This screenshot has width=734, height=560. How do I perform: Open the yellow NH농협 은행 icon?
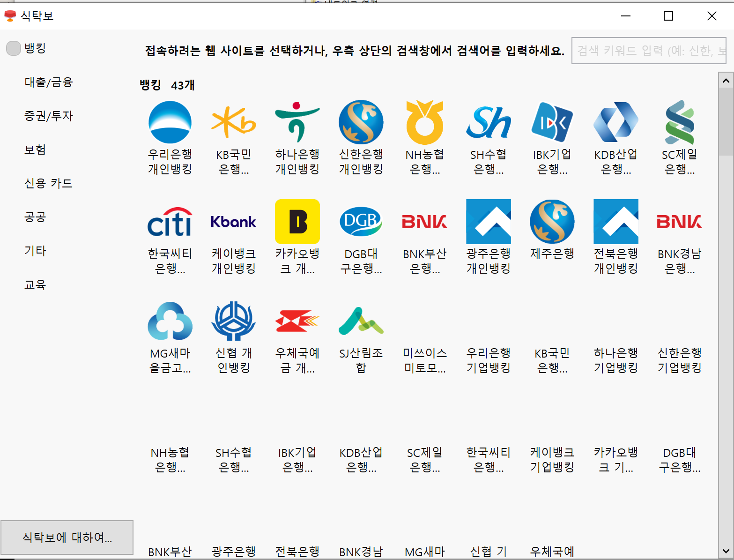[x=425, y=122]
